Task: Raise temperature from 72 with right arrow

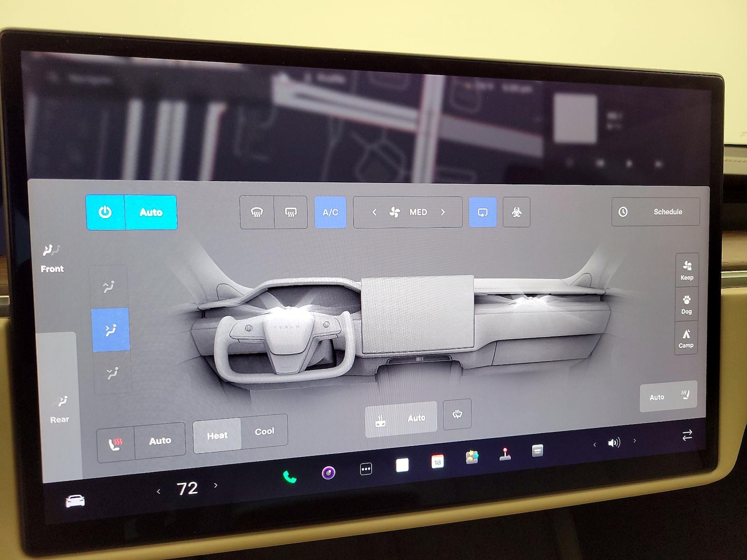Action: (x=216, y=485)
